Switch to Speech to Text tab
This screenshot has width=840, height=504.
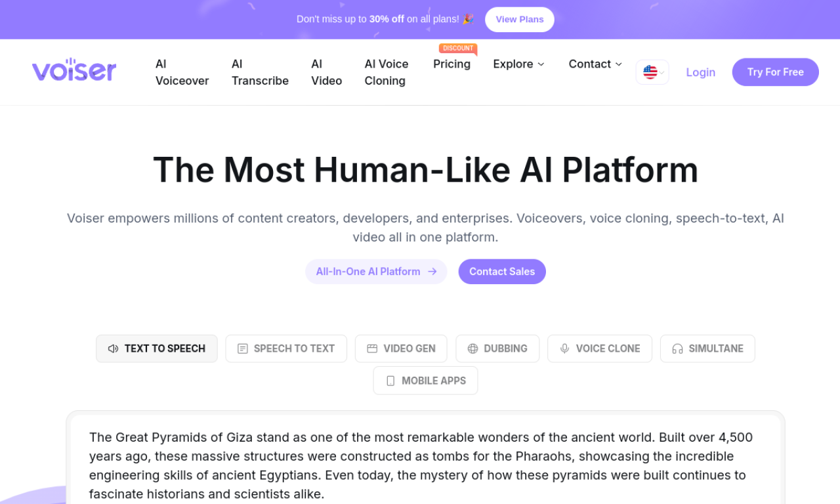coord(286,348)
